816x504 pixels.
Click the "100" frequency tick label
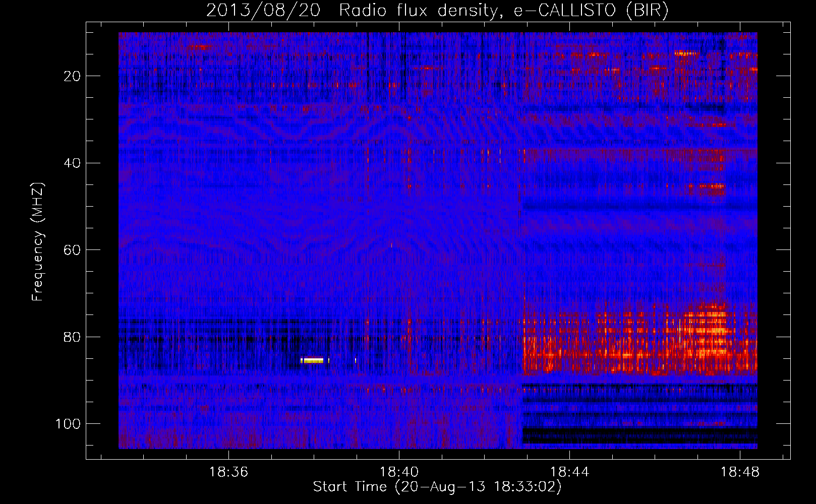68,424
